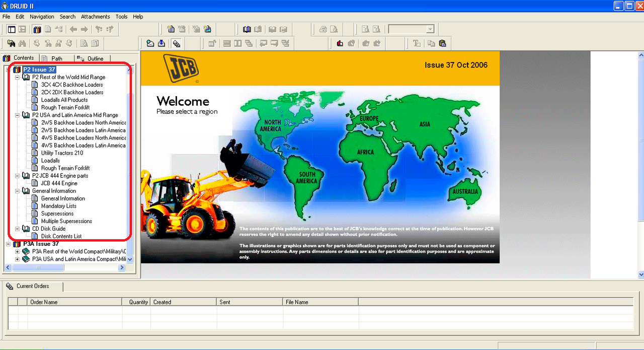Click the Order Name column header
Screen dimensions: 644x350
[75, 302]
